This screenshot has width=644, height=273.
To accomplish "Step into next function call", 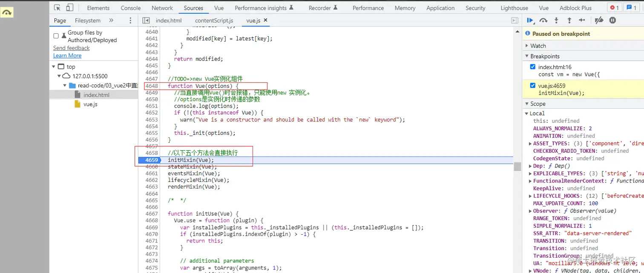I will [x=556, y=20].
